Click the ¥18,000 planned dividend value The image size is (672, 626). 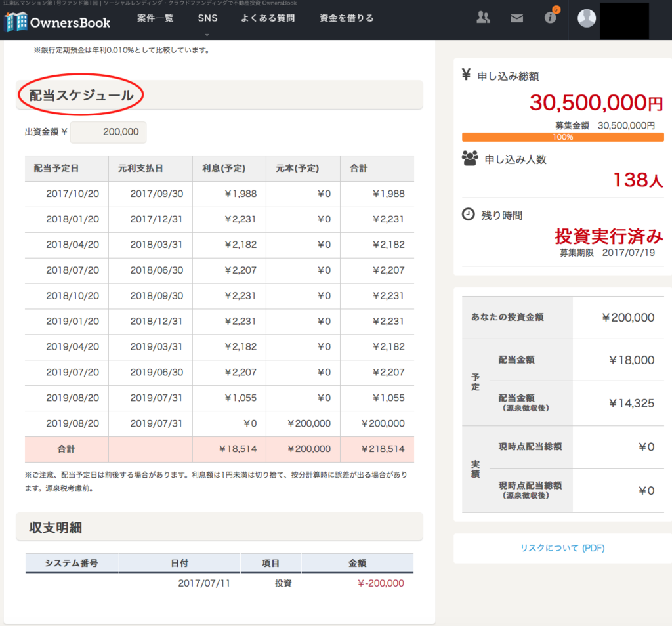pos(631,360)
